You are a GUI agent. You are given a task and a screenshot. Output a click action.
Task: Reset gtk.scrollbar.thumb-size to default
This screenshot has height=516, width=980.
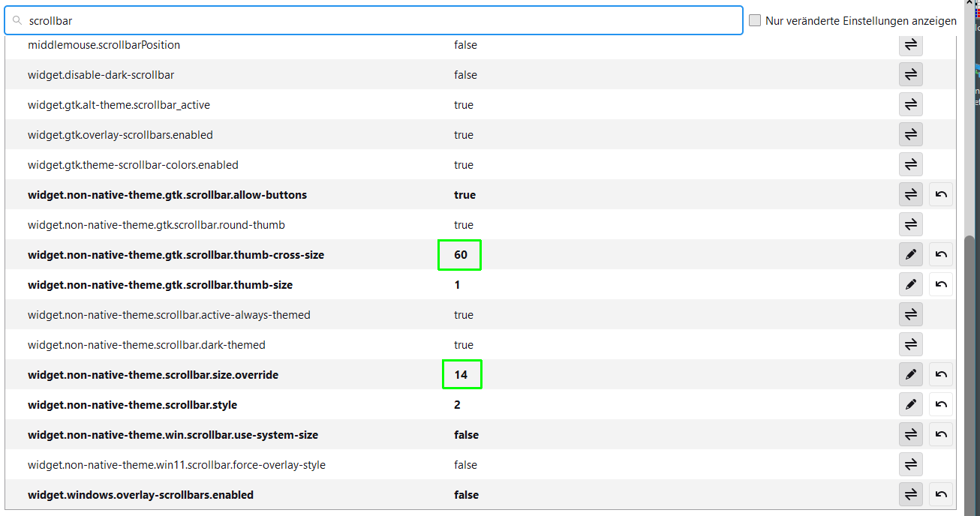click(x=941, y=285)
